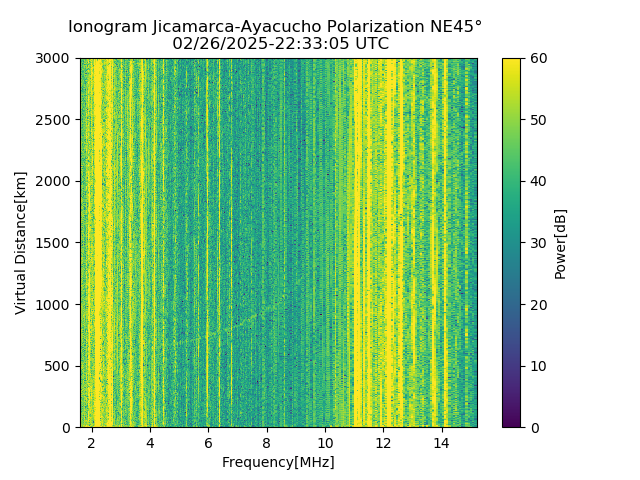
Task: Click the 500 km y-axis tick label
Action: click(57, 366)
